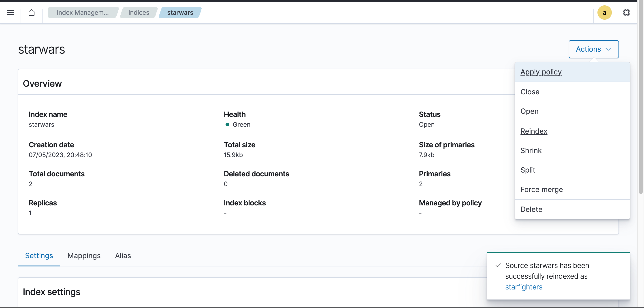Select Reindex from the Actions menu

(x=534, y=131)
